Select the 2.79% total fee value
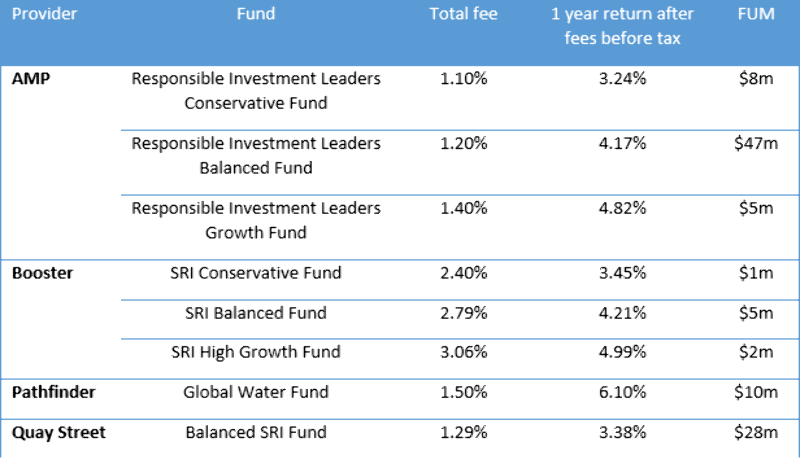 click(463, 312)
